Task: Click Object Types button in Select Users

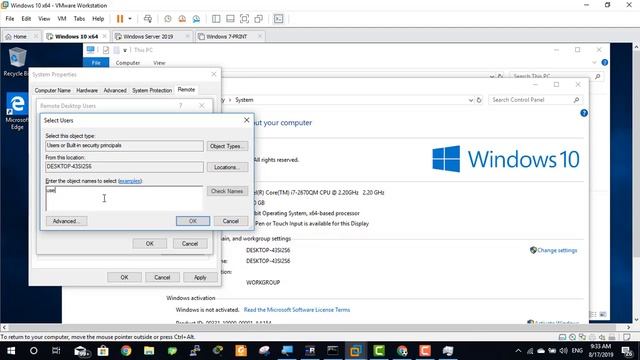Action: coord(227,146)
